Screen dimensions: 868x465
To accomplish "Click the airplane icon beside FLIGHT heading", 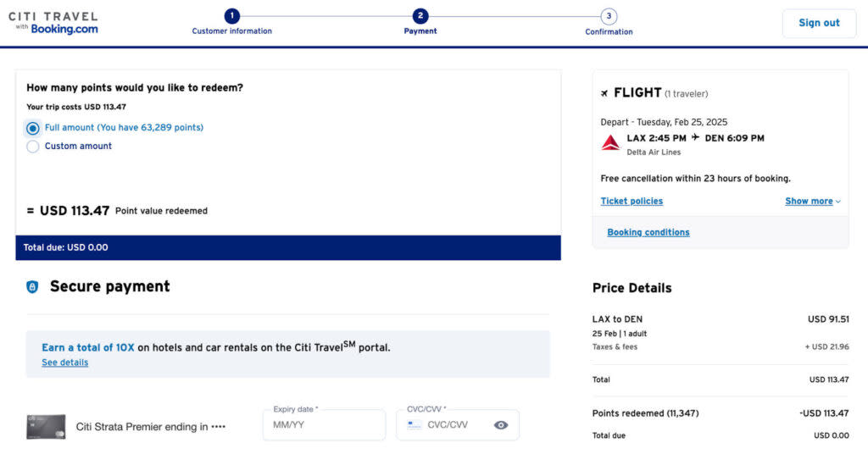I will pyautogui.click(x=604, y=93).
